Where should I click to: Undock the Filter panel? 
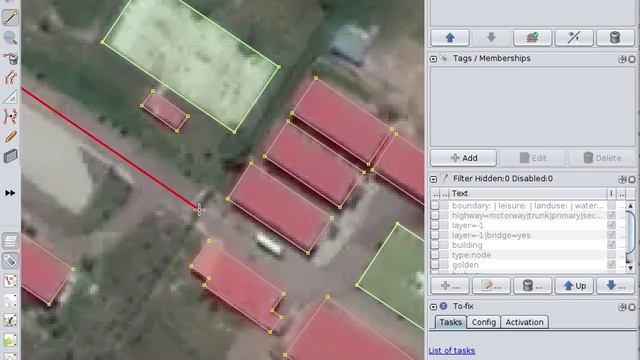tap(622, 179)
